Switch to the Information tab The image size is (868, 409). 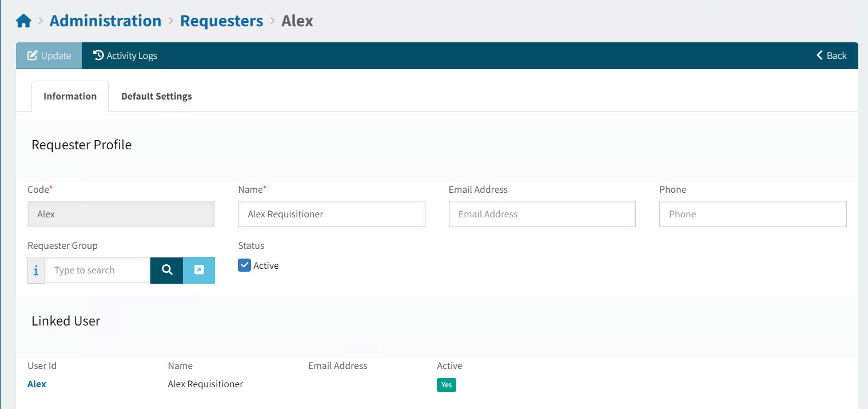click(70, 96)
